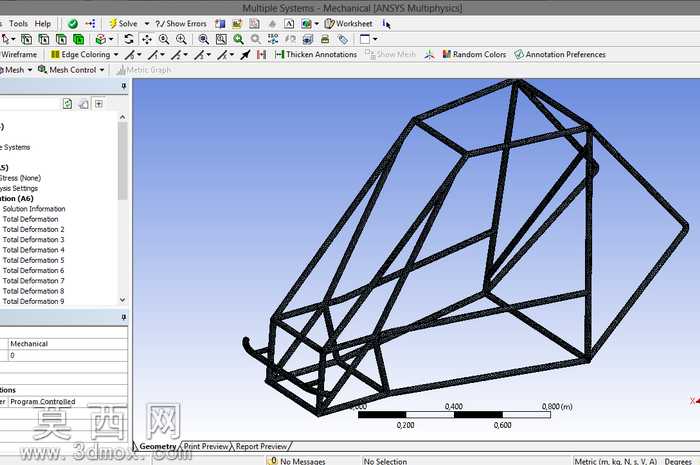
Task: Select the edge selection filter icon
Action: point(44,39)
